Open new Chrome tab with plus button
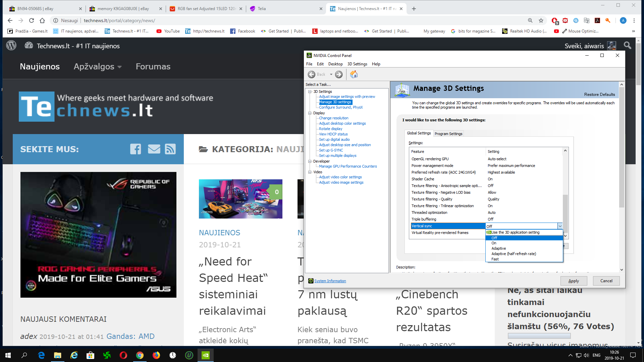Viewport: 644px width, 362px height. (x=414, y=9)
